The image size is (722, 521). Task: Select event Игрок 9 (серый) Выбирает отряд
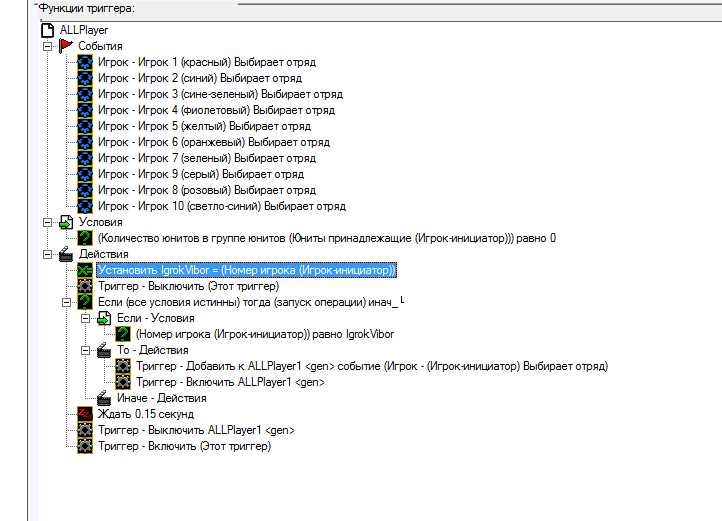[201, 175]
